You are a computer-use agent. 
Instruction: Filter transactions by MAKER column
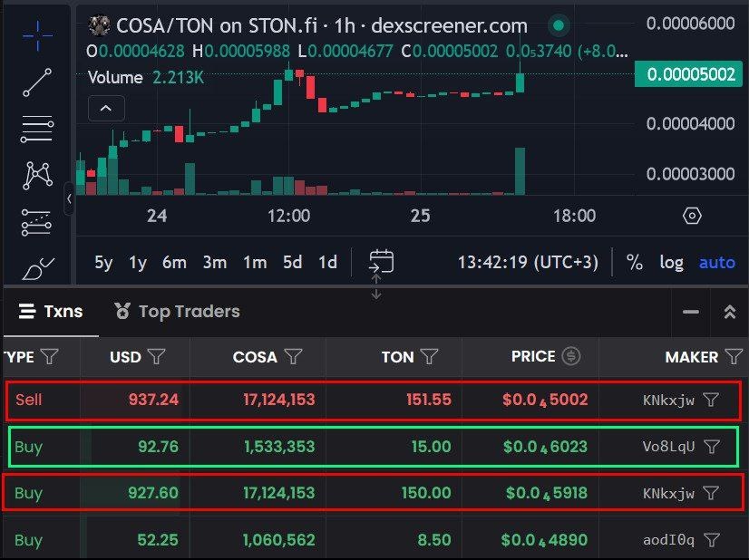[734, 356]
